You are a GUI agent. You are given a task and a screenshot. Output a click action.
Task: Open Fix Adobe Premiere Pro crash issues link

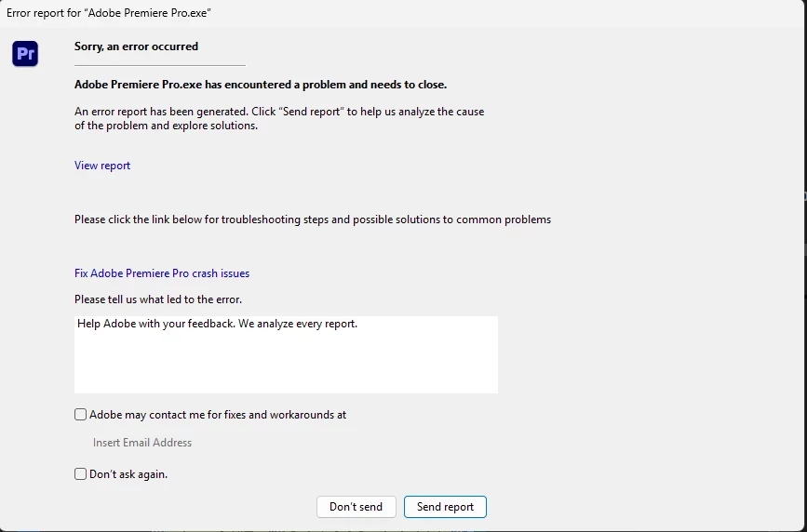162,273
